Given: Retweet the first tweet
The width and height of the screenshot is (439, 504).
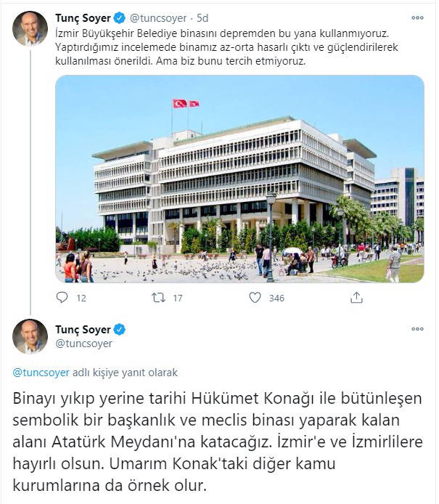Looking at the screenshot, I should tap(158, 298).
